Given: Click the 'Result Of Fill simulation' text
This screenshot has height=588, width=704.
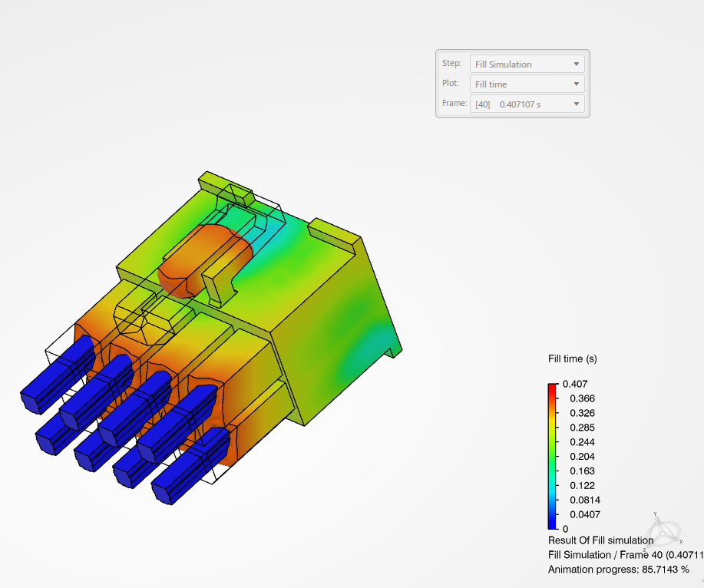Looking at the screenshot, I should [600, 540].
